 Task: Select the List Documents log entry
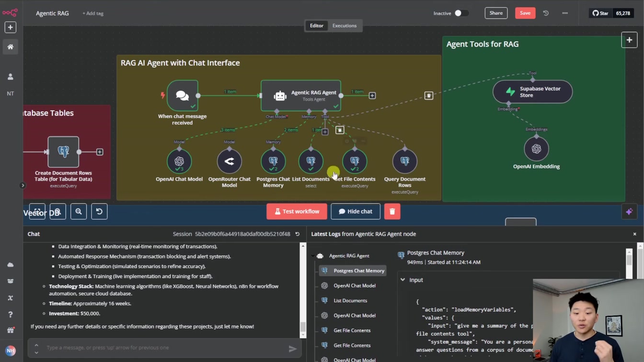pos(350,301)
